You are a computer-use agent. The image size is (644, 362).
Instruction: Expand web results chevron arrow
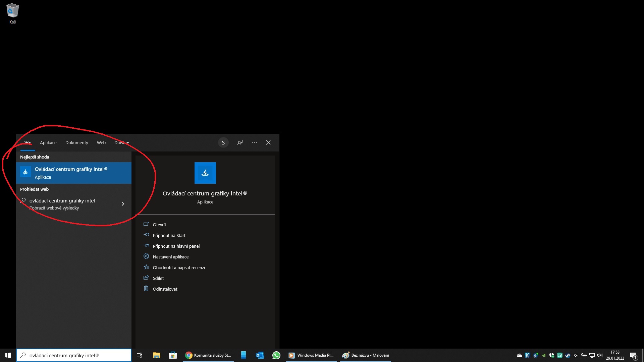tap(123, 204)
